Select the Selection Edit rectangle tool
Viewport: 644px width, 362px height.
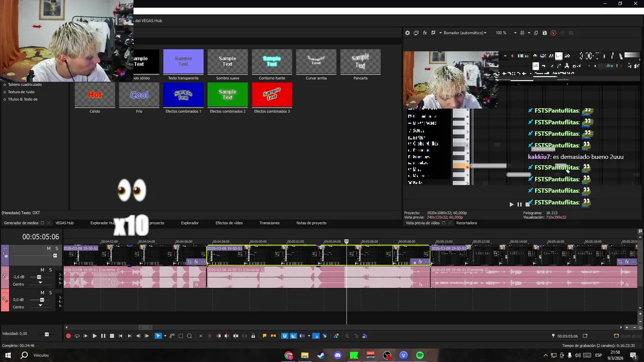(181, 336)
